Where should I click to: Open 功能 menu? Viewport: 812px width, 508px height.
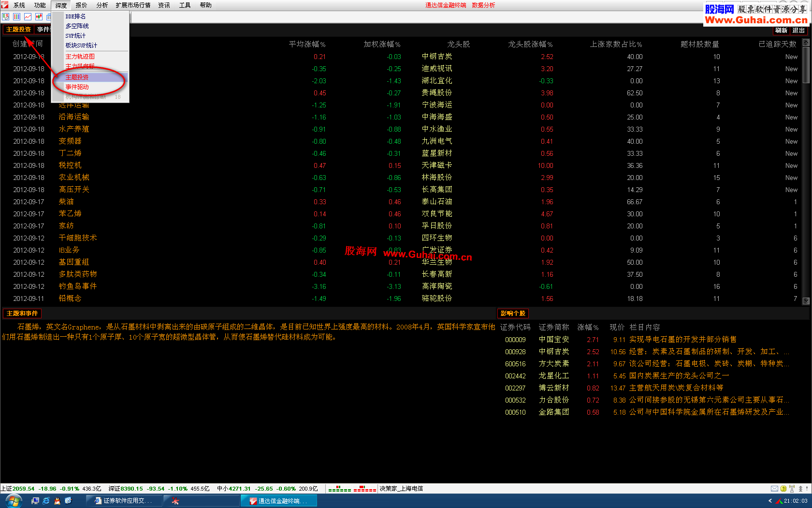[40, 5]
